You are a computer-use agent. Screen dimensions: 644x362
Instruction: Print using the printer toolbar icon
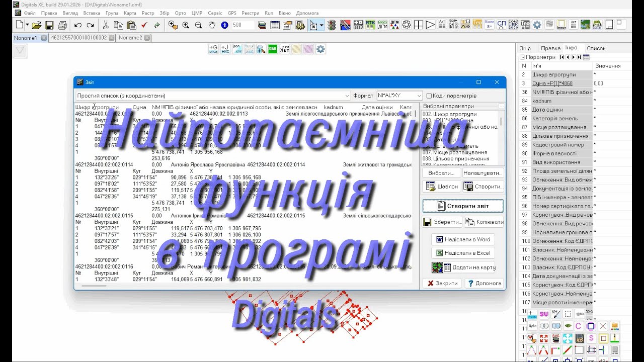tap(62, 25)
